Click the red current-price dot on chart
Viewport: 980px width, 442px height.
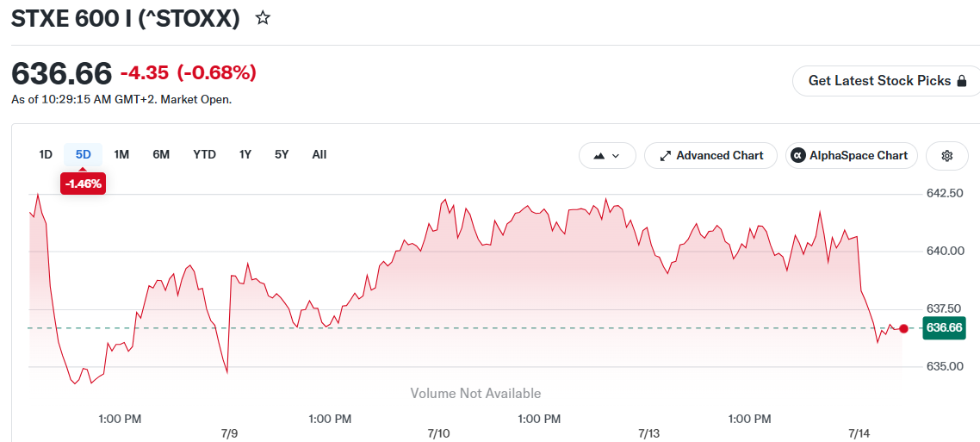pyautogui.click(x=903, y=328)
